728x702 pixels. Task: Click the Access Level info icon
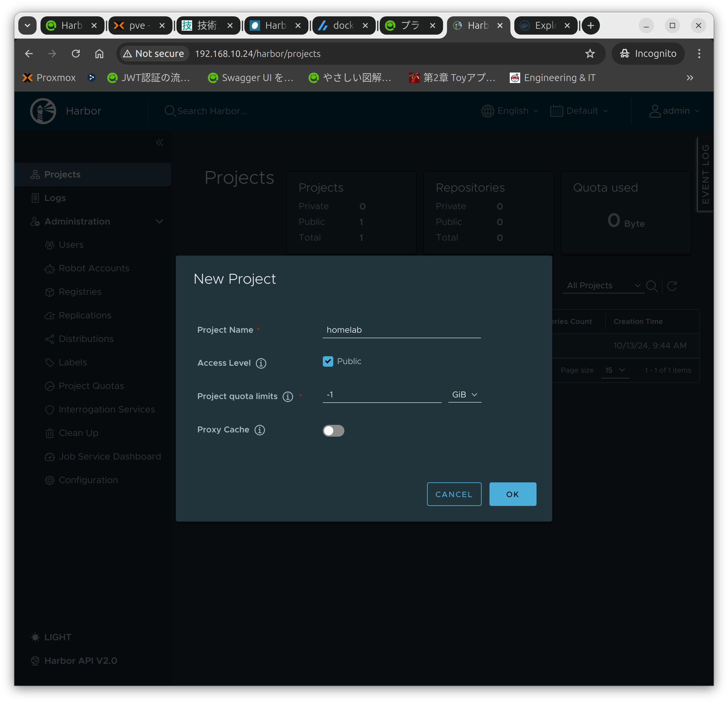(x=261, y=363)
